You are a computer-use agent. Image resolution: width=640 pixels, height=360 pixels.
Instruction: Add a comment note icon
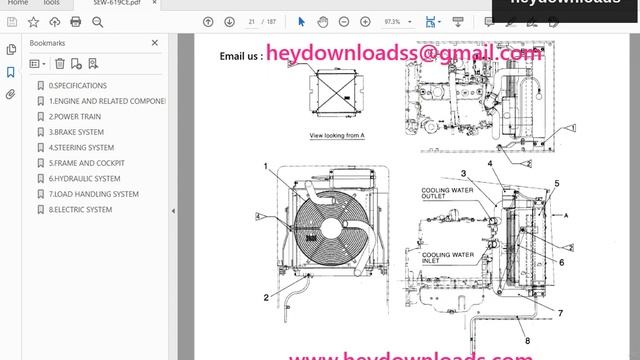(x=489, y=22)
